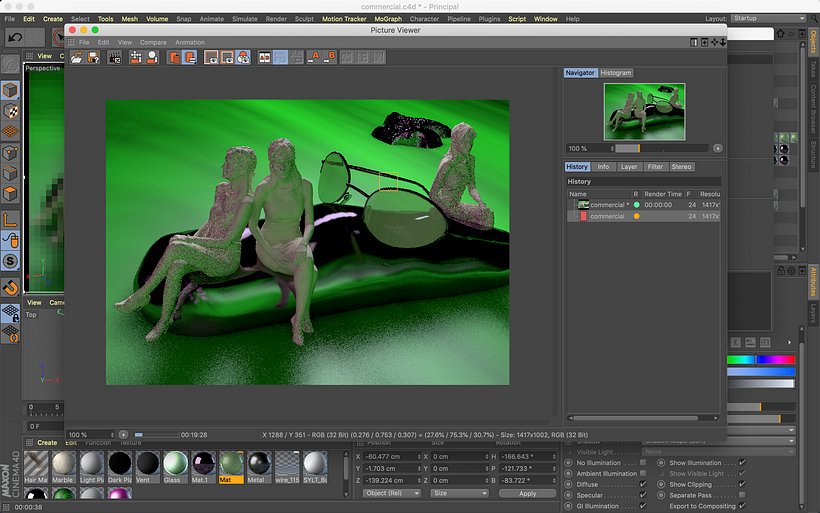This screenshot has width=820, height=513.
Task: Click the Set as B icon
Action: pos(329,58)
